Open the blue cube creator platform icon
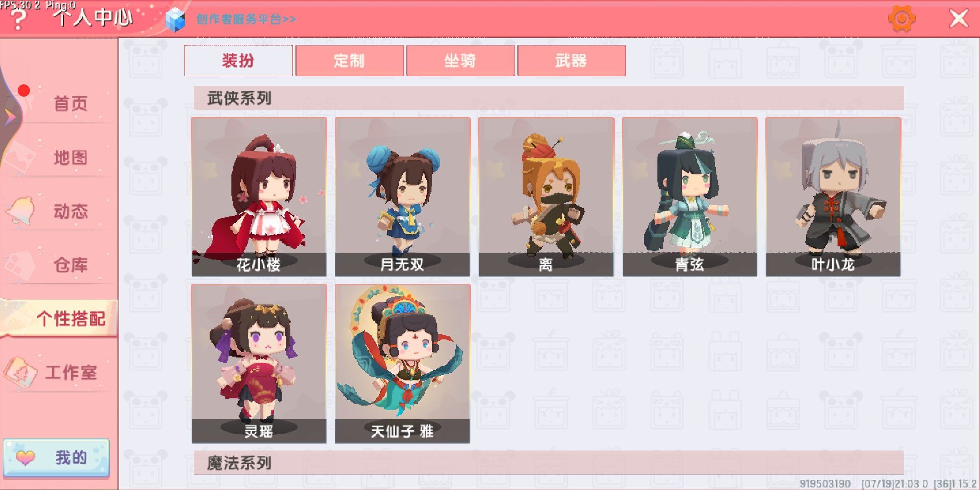Viewport: 980px width, 490px height. [x=175, y=20]
